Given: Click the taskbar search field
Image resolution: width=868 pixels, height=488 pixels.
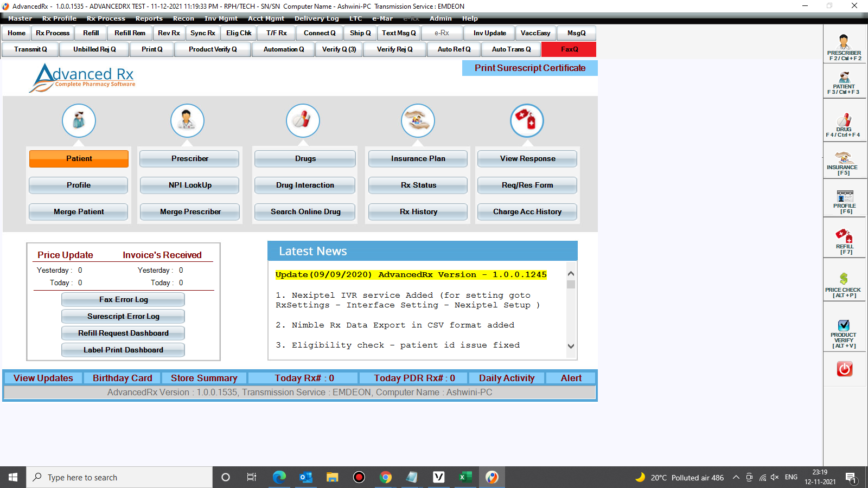Looking at the screenshot, I should [x=119, y=477].
